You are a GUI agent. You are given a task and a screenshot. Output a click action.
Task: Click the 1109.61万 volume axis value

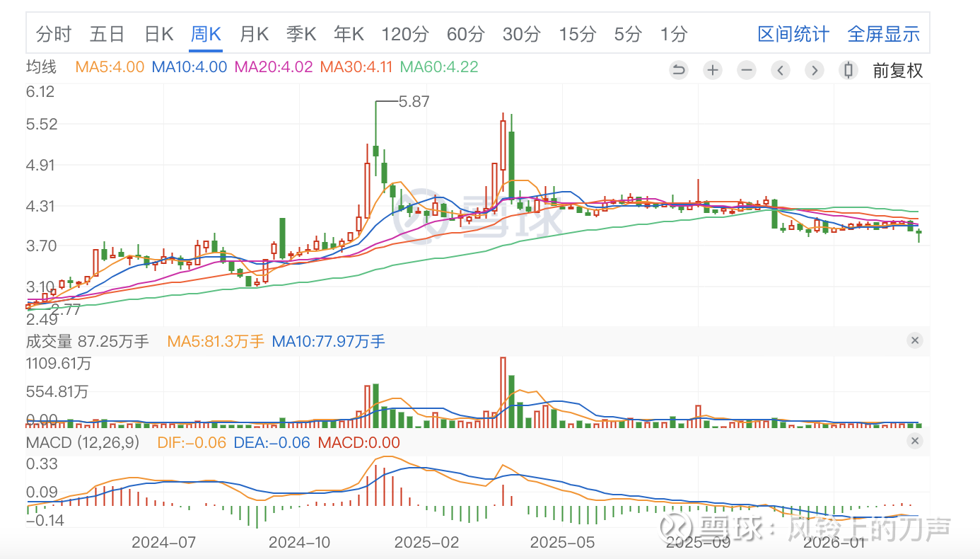[59, 364]
